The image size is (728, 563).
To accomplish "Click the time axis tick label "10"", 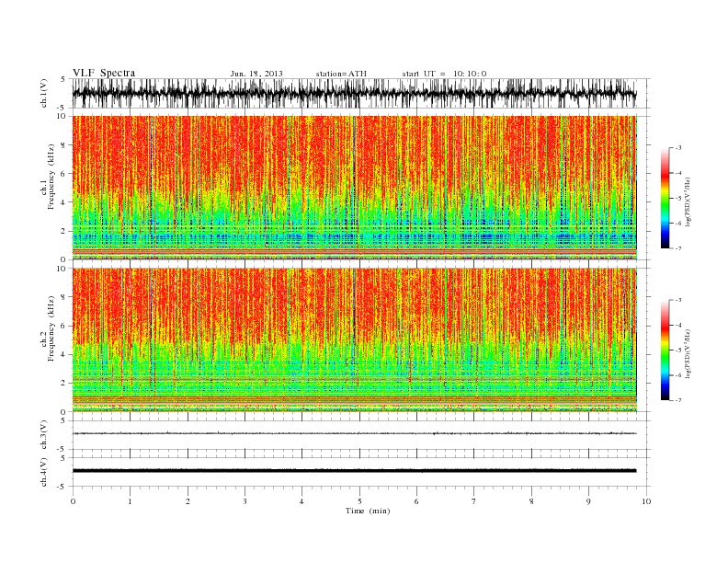I will (646, 501).
